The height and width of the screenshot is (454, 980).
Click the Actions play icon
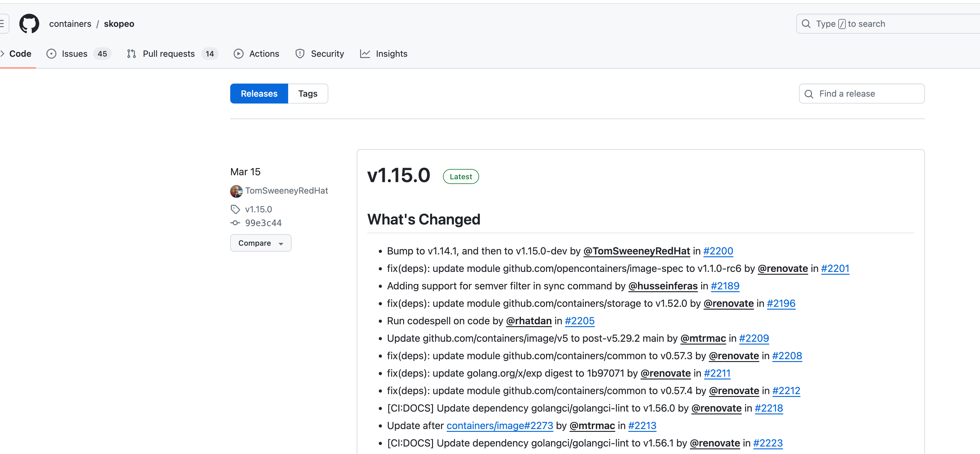coord(239,54)
